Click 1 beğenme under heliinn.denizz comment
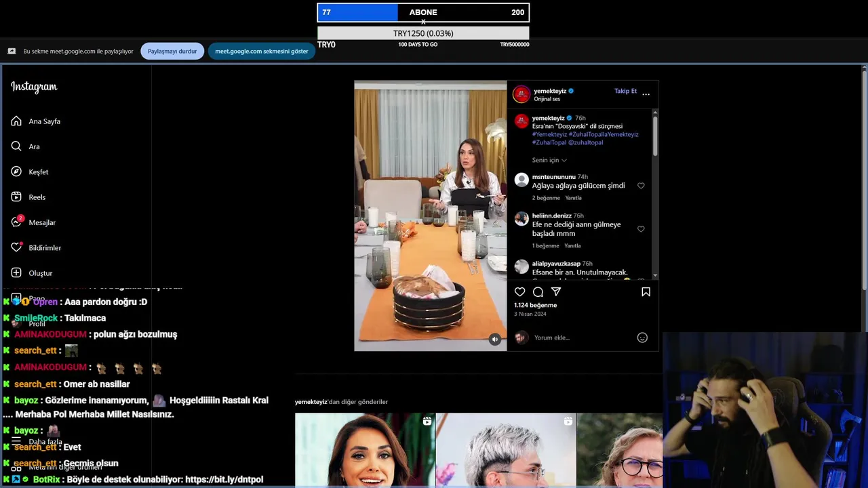 click(x=545, y=245)
